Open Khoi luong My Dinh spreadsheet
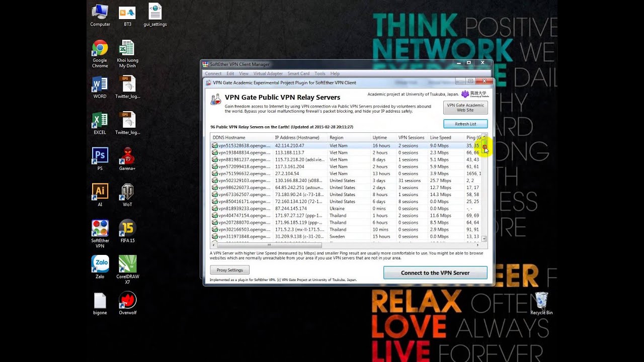This screenshot has width=644, height=362. pyautogui.click(x=128, y=54)
